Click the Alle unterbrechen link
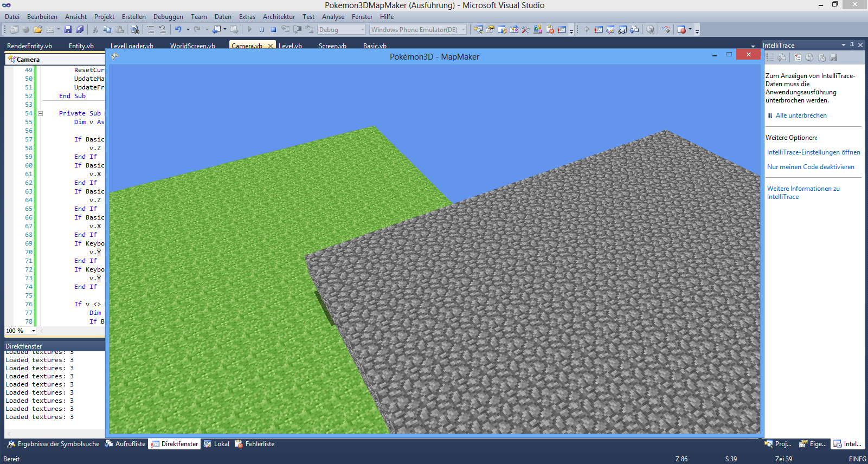This screenshot has width=868, height=464. click(801, 115)
